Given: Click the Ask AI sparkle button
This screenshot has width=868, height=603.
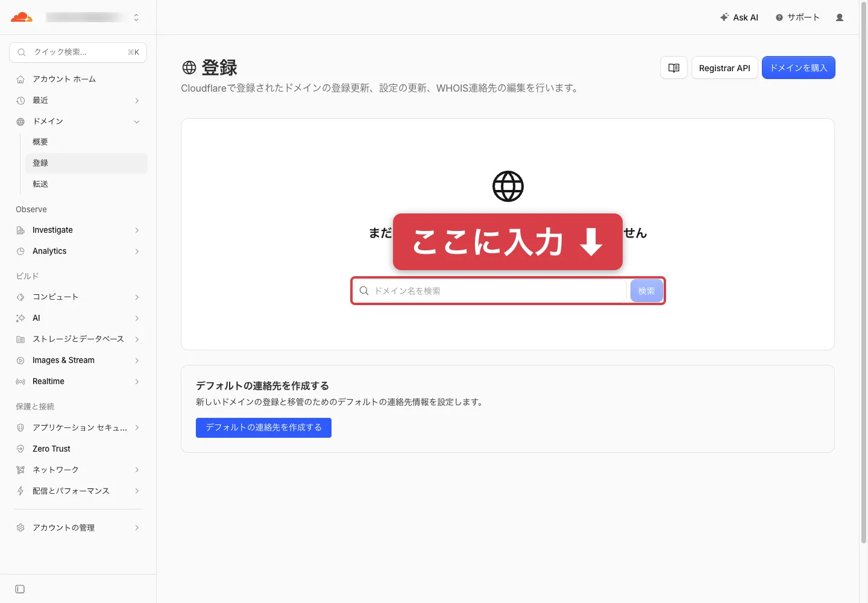Looking at the screenshot, I should click(x=739, y=17).
